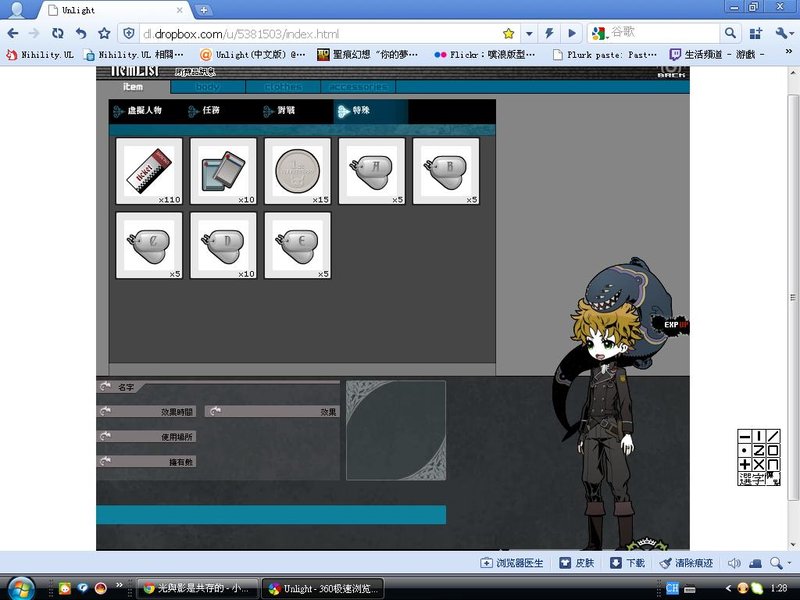This screenshot has width=800, height=600.
Task: Open the 皮肤 skin chooser
Action: (x=577, y=563)
